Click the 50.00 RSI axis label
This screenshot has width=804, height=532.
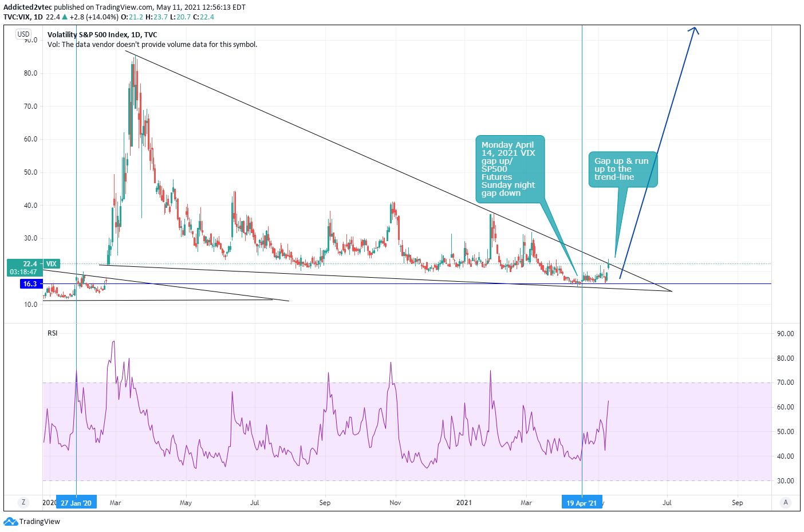pos(786,432)
